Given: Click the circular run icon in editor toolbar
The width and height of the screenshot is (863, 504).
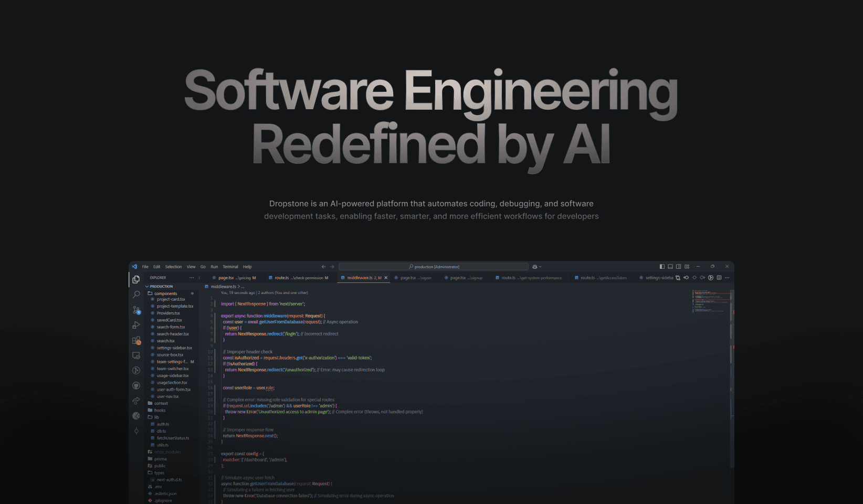Looking at the screenshot, I should coord(711,278).
